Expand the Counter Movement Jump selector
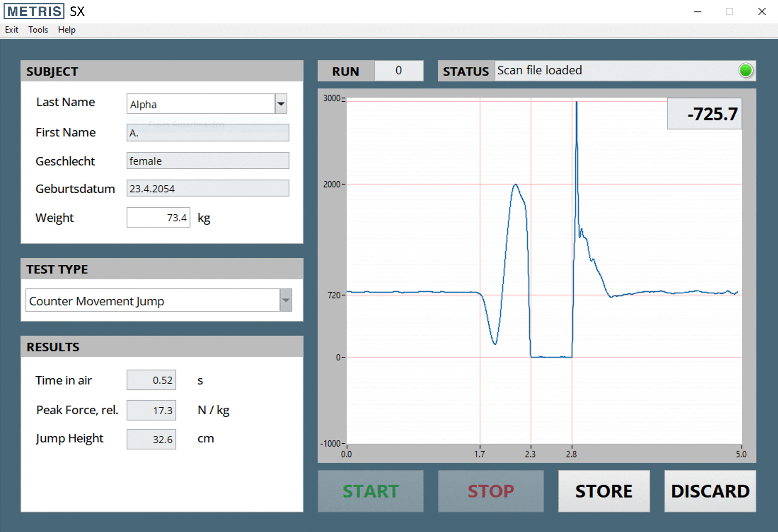Viewport: 778px width, 532px height. 285,300
